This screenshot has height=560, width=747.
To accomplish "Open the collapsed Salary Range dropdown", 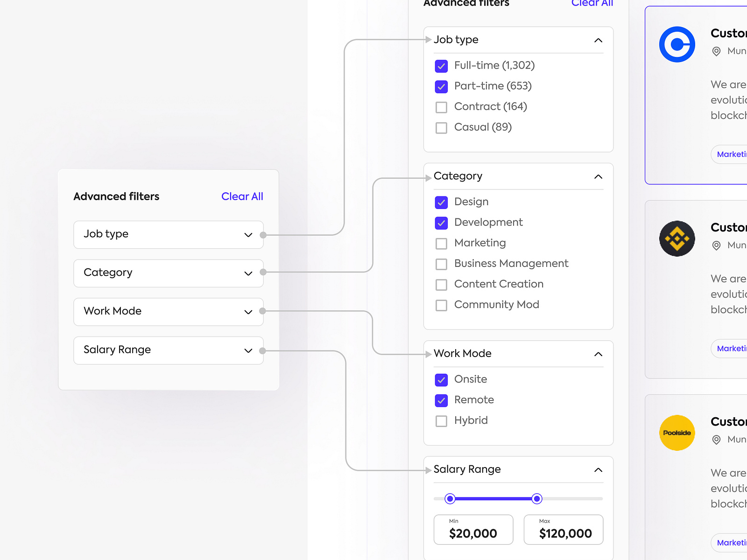I will [x=169, y=350].
